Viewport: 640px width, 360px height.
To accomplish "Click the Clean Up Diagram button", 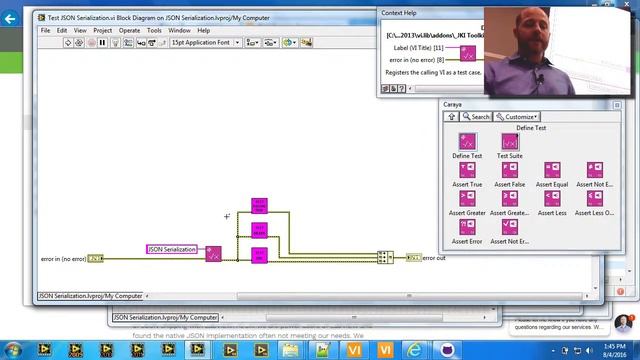I will (307, 42).
